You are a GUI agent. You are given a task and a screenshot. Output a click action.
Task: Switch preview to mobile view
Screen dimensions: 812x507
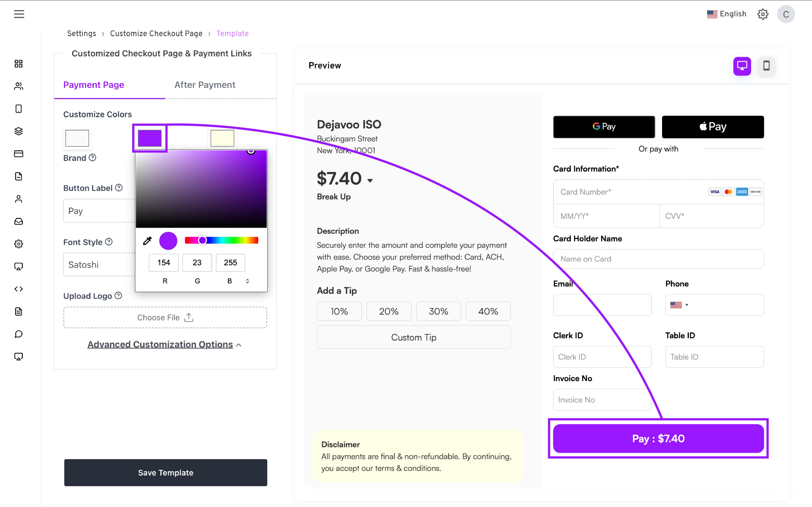pos(766,66)
